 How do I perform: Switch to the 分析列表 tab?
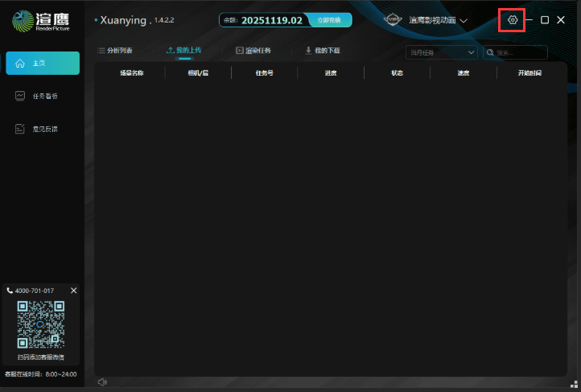(x=115, y=51)
